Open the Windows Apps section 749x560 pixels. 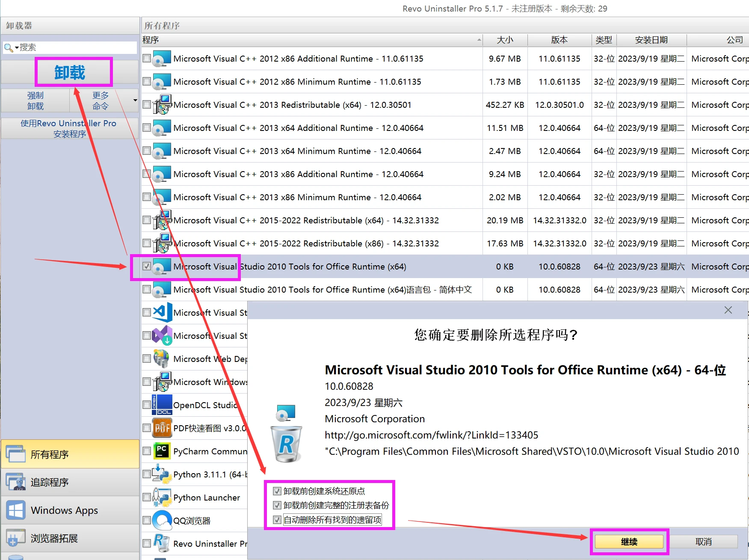coord(70,510)
